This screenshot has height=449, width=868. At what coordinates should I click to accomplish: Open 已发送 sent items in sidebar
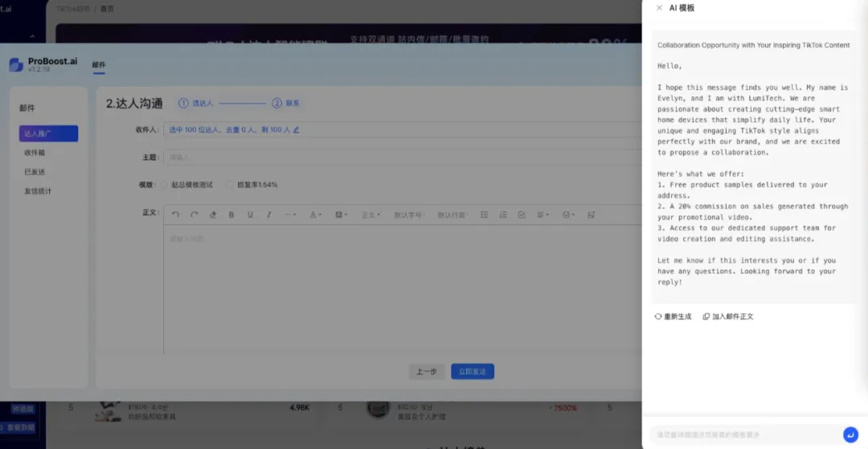pos(35,172)
